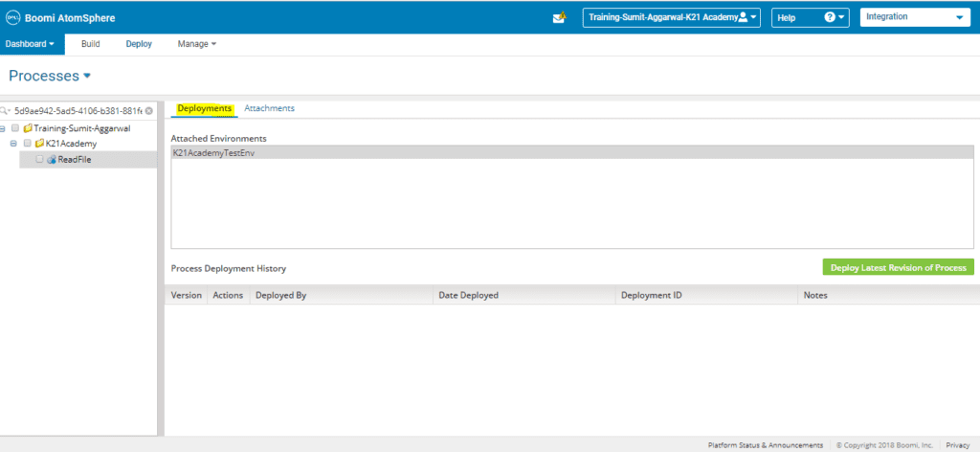Image resolution: width=980 pixels, height=452 pixels.
Task: Check the Training-Sumit-Aggarwal folder checkbox
Action: pos(15,128)
